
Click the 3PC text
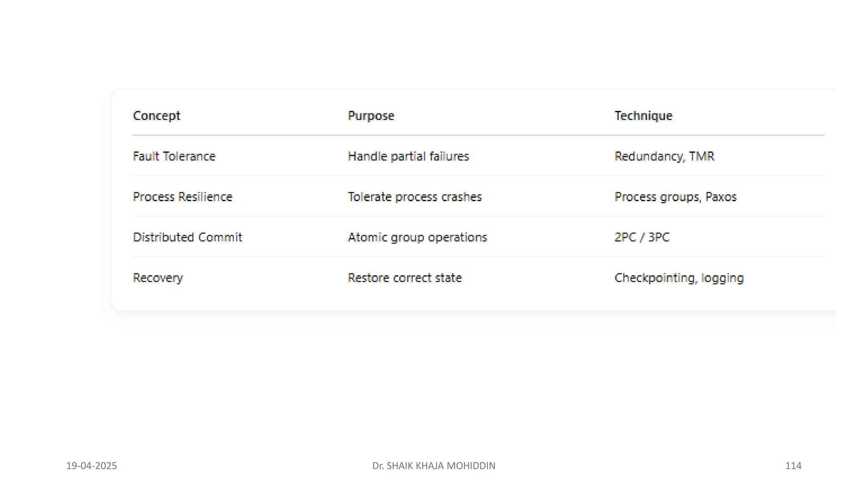[659, 237]
